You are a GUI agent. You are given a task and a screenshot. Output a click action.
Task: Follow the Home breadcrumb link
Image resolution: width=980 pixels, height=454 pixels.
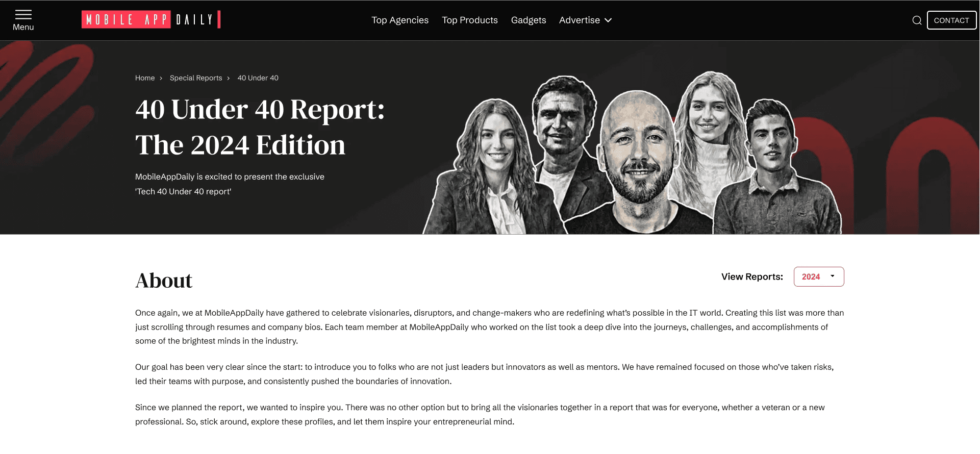pos(145,78)
